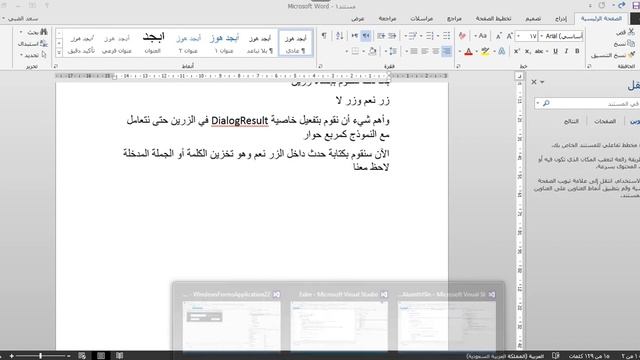The image size is (640, 360).
Task: Click the zoom in plus in the status bar
Action: point(11,356)
